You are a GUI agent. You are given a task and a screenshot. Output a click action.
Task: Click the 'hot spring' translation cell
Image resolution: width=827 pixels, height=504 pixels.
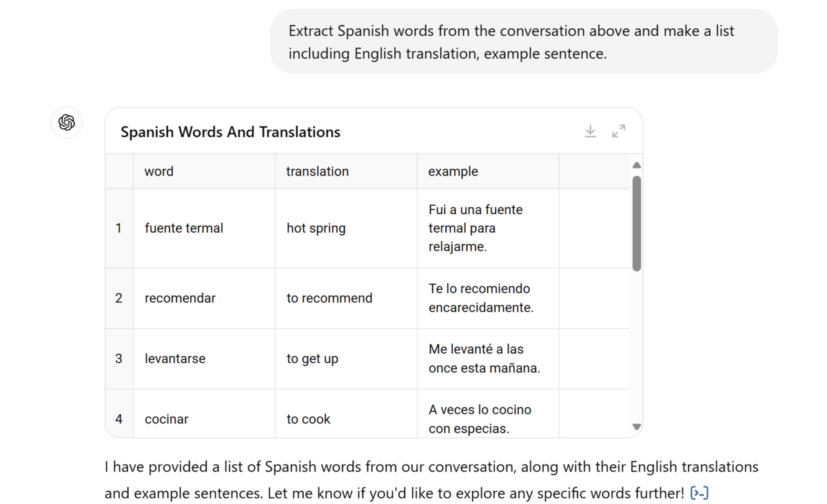pyautogui.click(x=346, y=229)
